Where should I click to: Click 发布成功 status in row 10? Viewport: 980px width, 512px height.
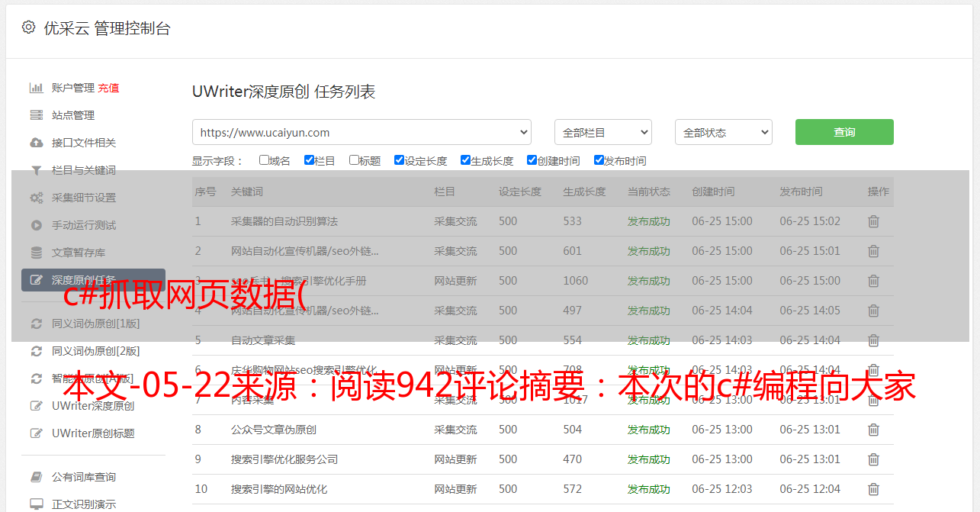649,489
